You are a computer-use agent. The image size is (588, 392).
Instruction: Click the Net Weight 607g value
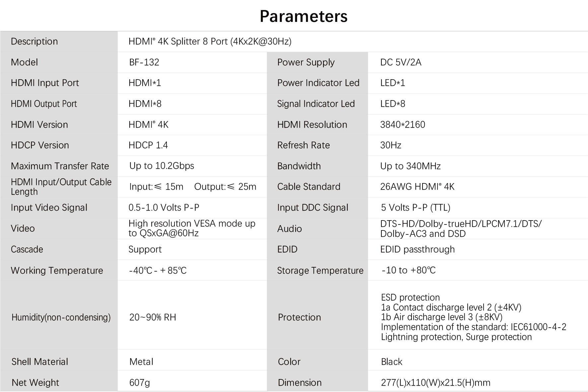coord(140,383)
